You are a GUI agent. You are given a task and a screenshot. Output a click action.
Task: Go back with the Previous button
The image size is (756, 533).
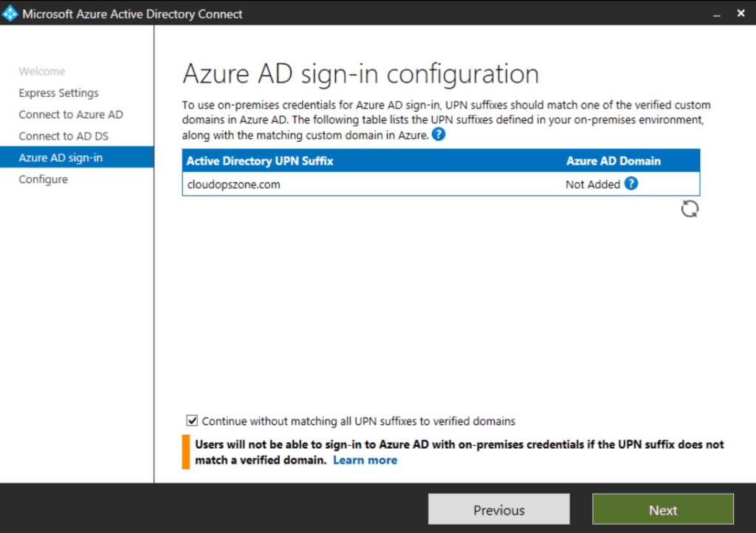point(498,509)
